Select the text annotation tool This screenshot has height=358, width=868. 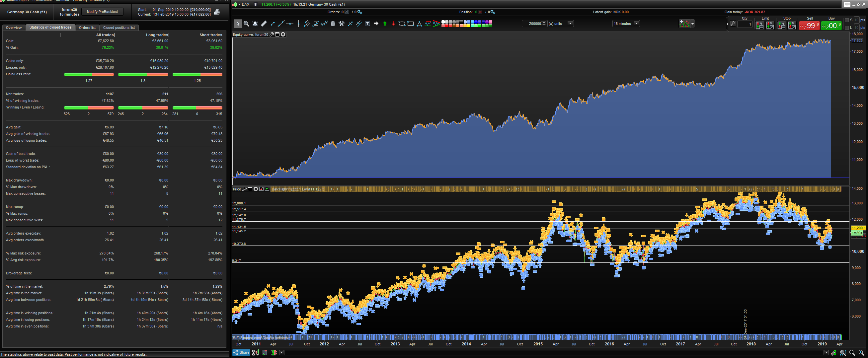pyautogui.click(x=368, y=24)
